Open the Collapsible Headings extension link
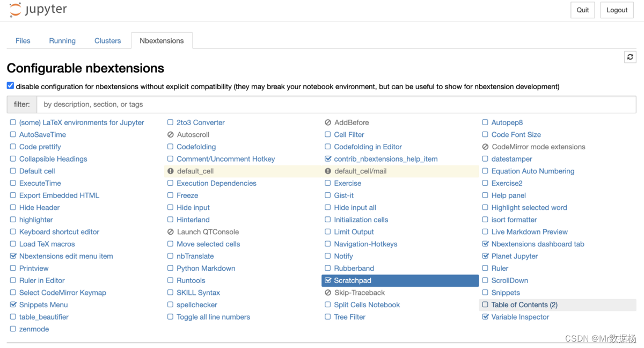The image size is (644, 348). 53,159
